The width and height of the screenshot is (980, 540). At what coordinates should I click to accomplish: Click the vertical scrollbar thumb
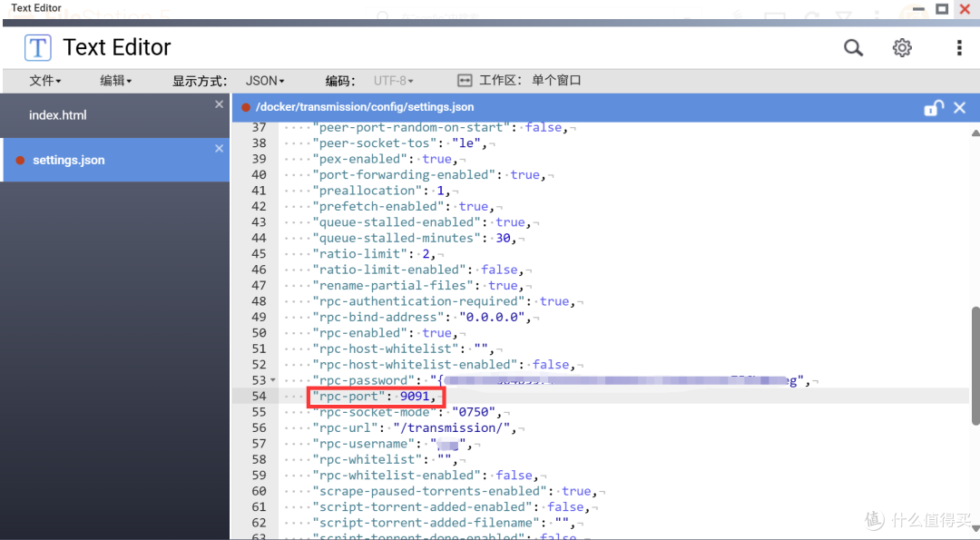[x=975, y=367]
